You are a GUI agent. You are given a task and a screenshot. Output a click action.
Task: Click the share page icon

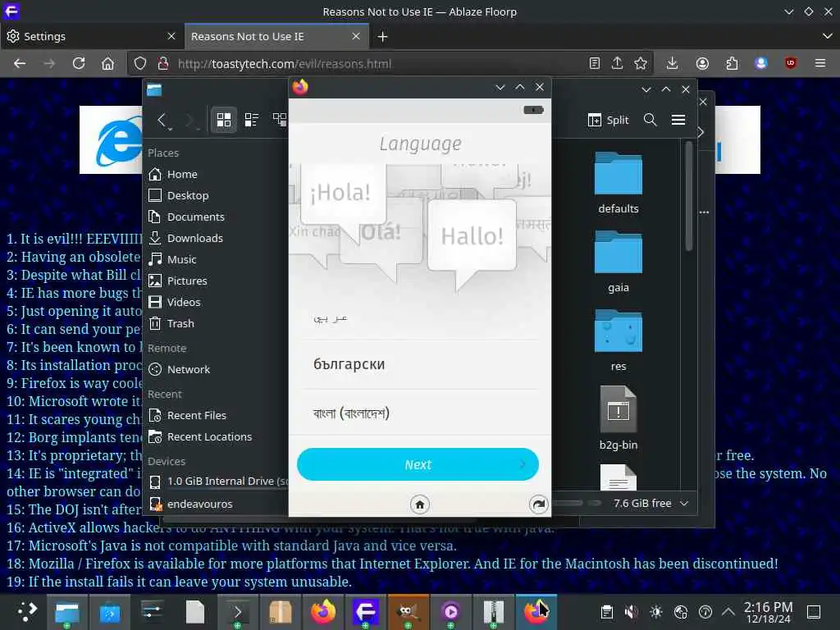pos(617,64)
